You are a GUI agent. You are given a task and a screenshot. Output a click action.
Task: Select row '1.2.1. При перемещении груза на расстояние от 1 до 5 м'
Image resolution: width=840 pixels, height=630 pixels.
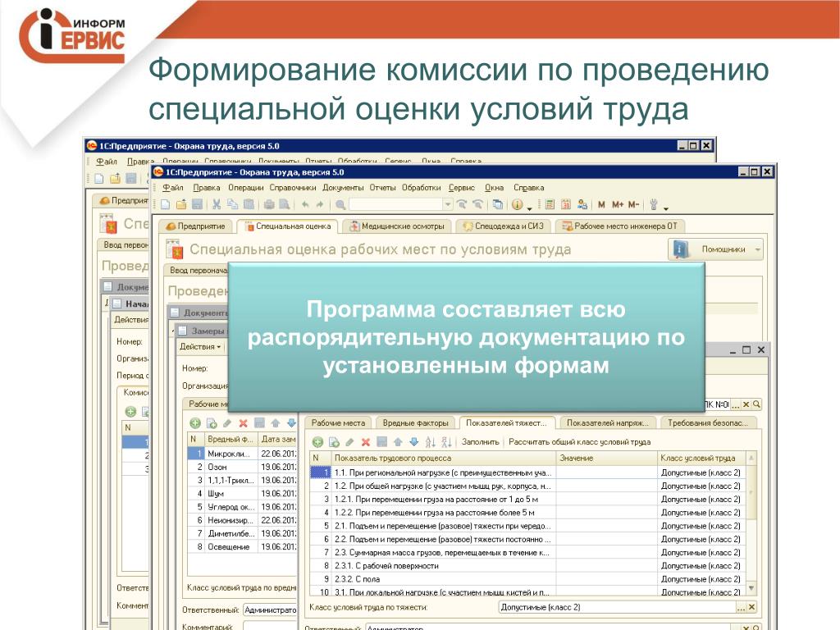pyautogui.click(x=527, y=500)
